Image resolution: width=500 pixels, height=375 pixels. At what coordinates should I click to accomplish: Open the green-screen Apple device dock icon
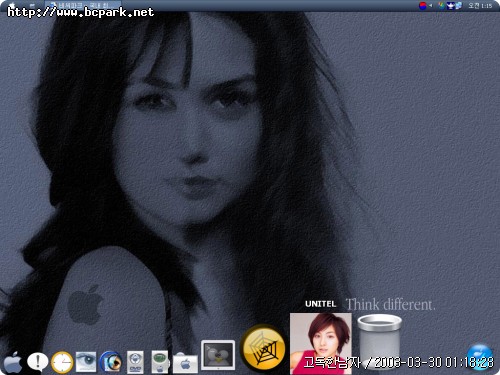tap(160, 362)
